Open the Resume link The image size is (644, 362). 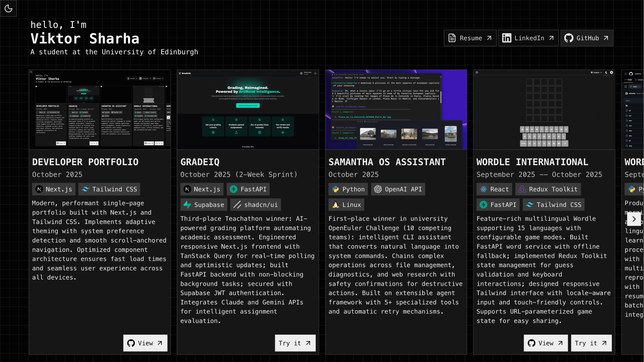click(x=470, y=38)
